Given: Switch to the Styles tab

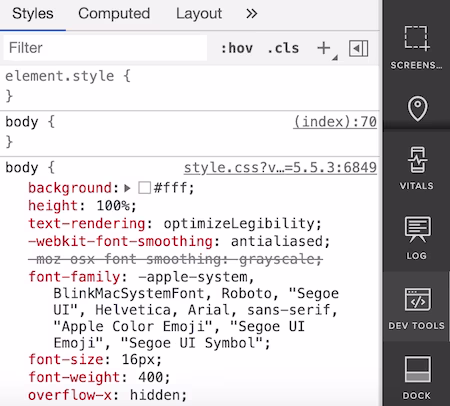Looking at the screenshot, I should (x=33, y=14).
